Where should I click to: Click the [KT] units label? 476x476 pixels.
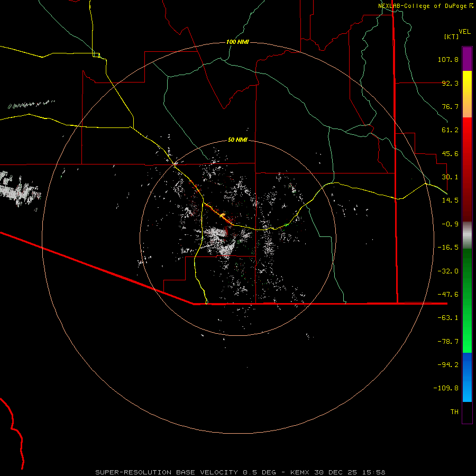coord(452,36)
